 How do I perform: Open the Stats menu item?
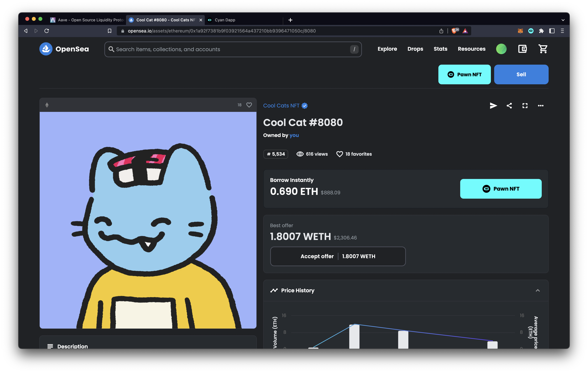pyautogui.click(x=440, y=49)
